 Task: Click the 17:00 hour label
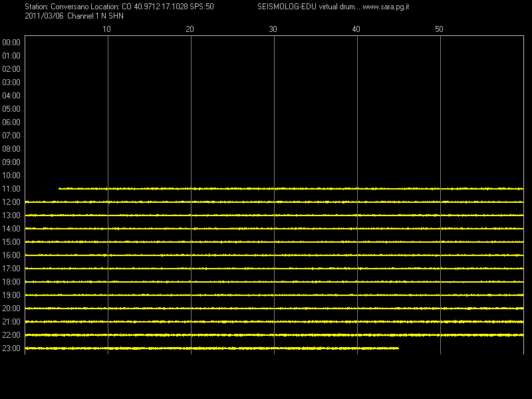11,269
